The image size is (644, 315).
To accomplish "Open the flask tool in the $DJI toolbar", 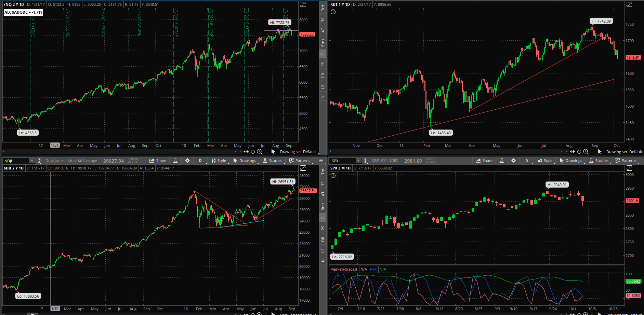I will (175, 161).
